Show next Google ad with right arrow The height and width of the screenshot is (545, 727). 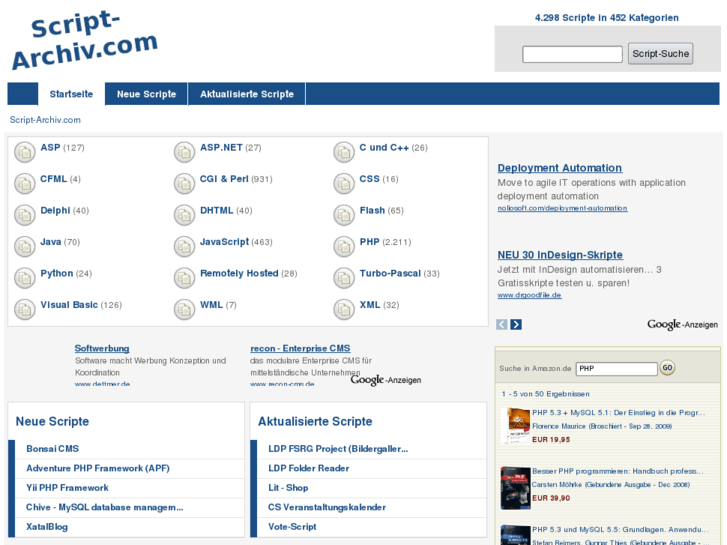click(x=516, y=324)
